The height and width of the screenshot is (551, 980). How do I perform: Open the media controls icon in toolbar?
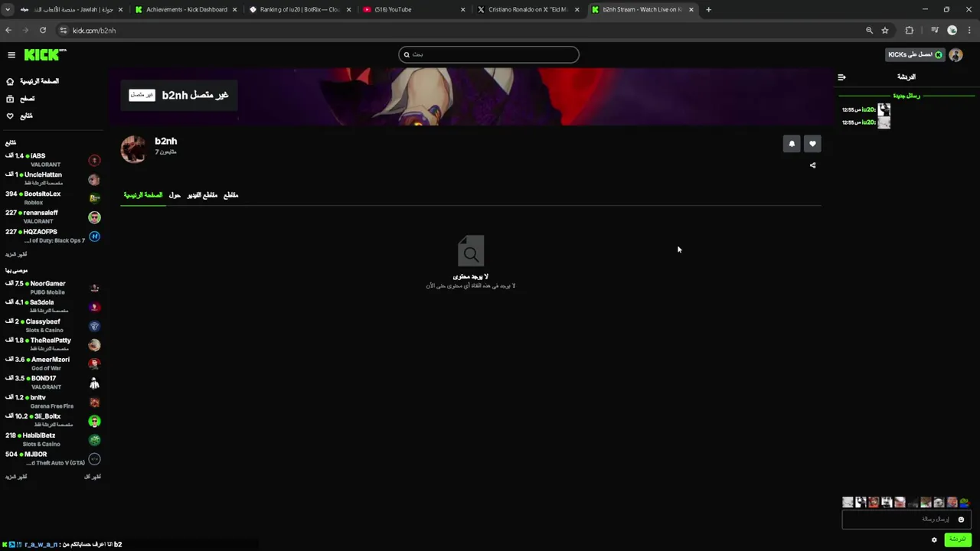tap(935, 31)
